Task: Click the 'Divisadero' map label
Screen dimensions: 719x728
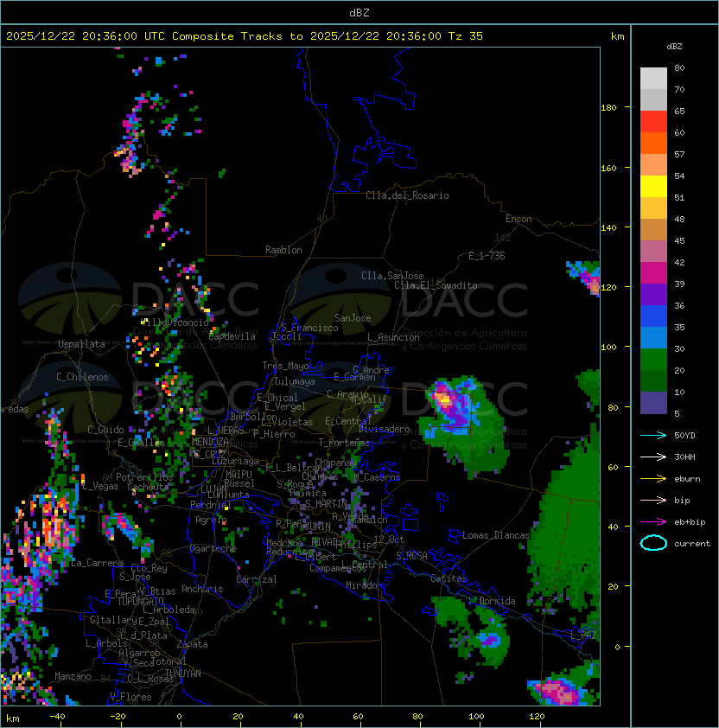Action: coord(384,429)
